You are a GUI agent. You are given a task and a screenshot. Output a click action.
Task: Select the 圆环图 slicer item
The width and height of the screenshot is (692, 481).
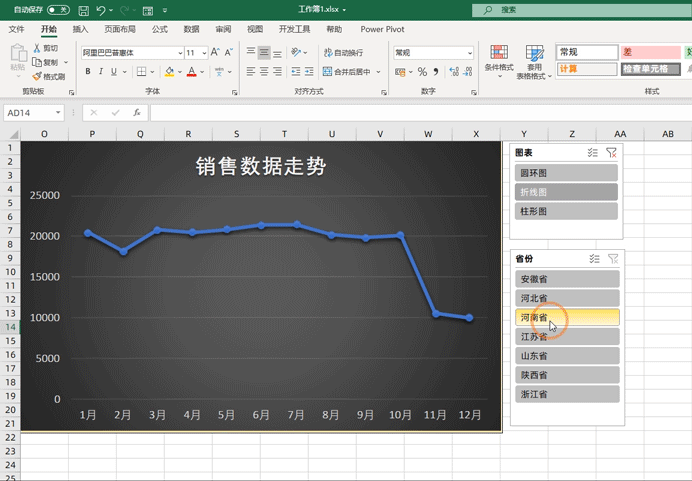click(x=566, y=173)
